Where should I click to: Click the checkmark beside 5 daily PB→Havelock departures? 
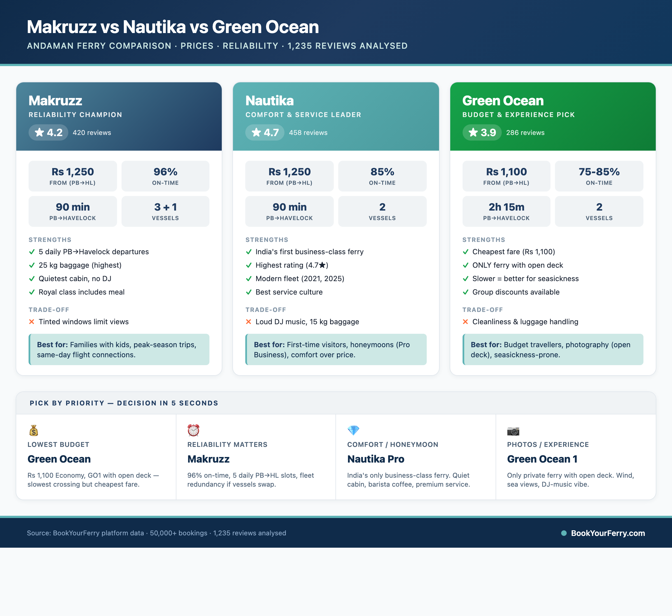point(32,252)
